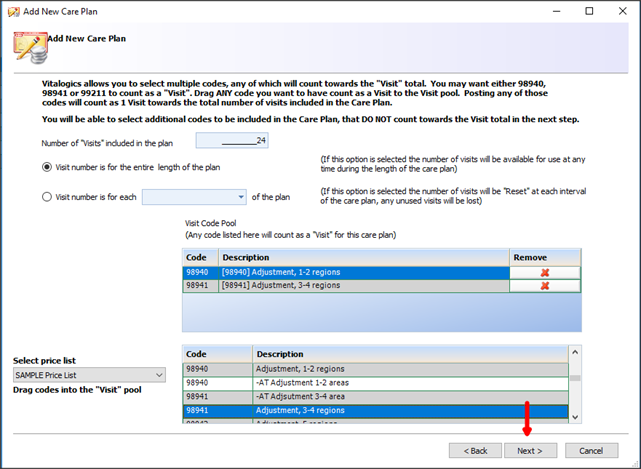Select 'Visit number is for the entire length' option
The width and height of the screenshot is (641, 469).
(x=47, y=167)
